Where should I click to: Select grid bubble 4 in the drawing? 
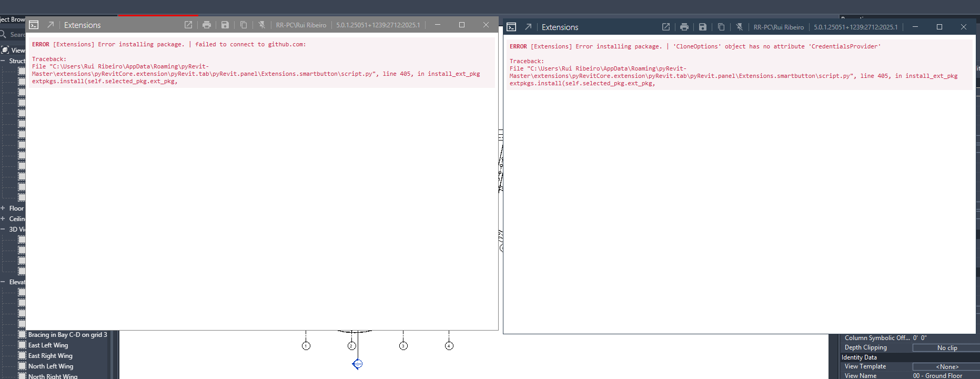(x=449, y=346)
